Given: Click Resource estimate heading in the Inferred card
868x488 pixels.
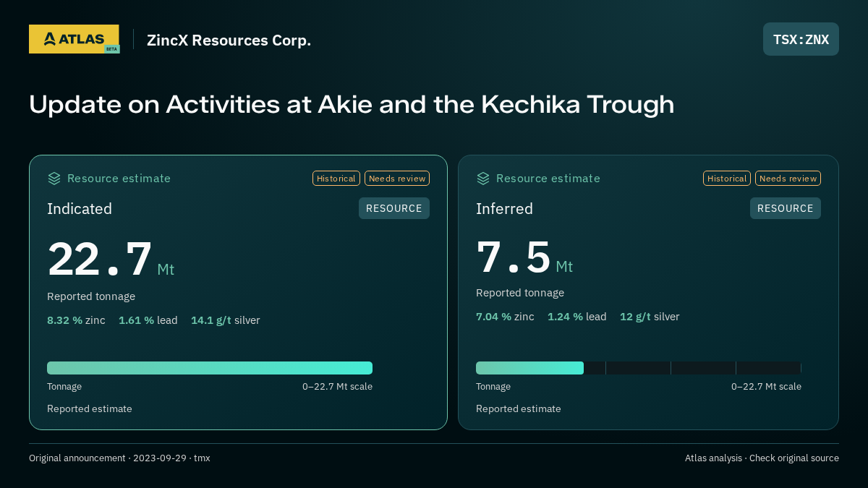Looking at the screenshot, I should 548,179.
